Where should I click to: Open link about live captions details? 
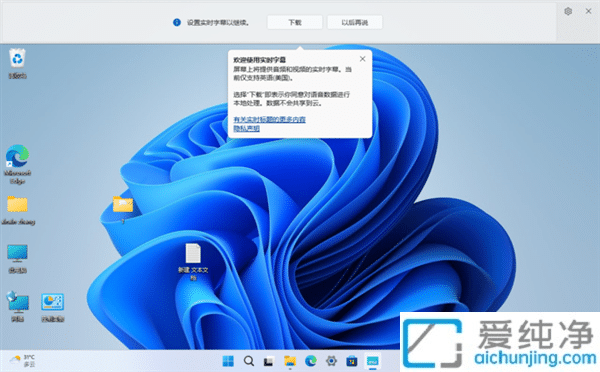click(x=269, y=119)
